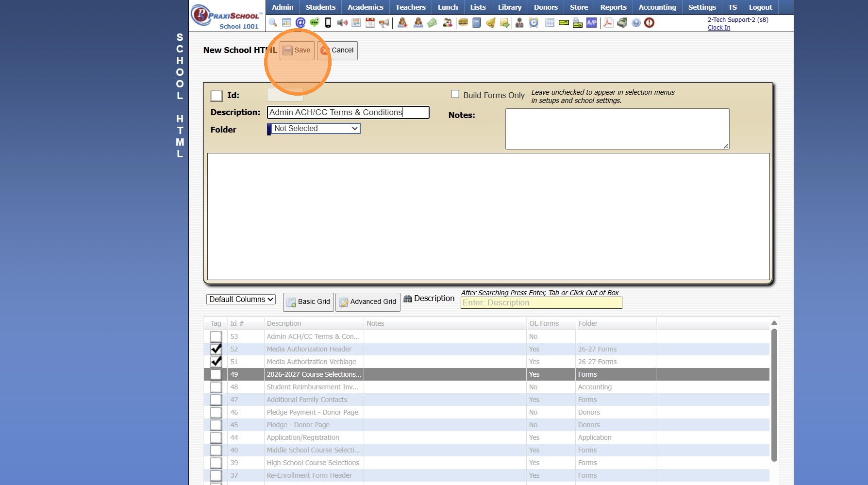Switch to Advanced Grid view
868x485 pixels.
(x=368, y=302)
